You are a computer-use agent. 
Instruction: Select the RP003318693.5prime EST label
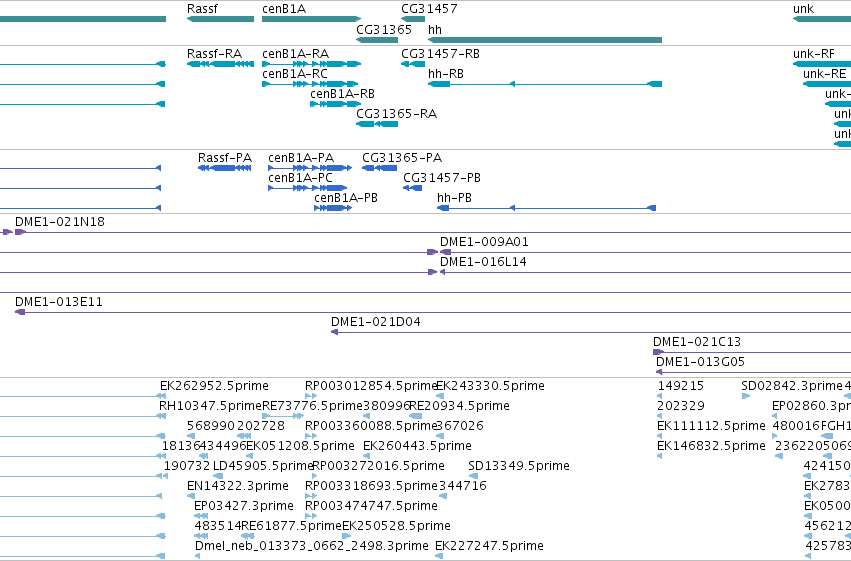coord(371,486)
